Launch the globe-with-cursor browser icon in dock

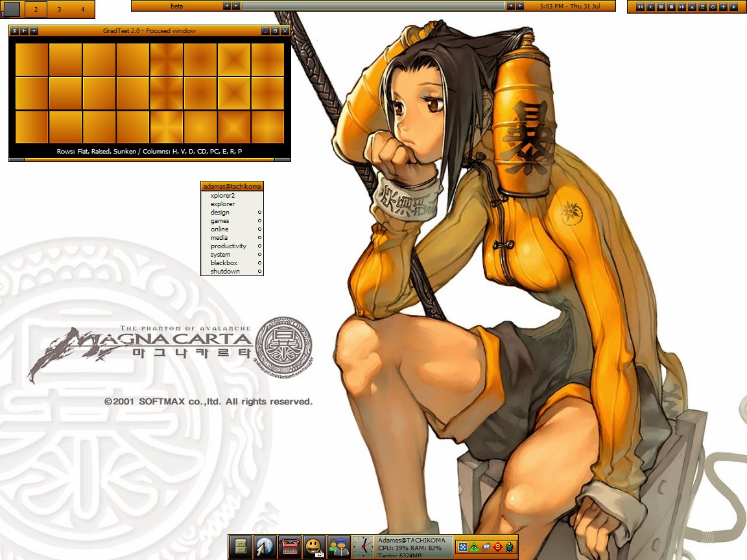[265, 546]
